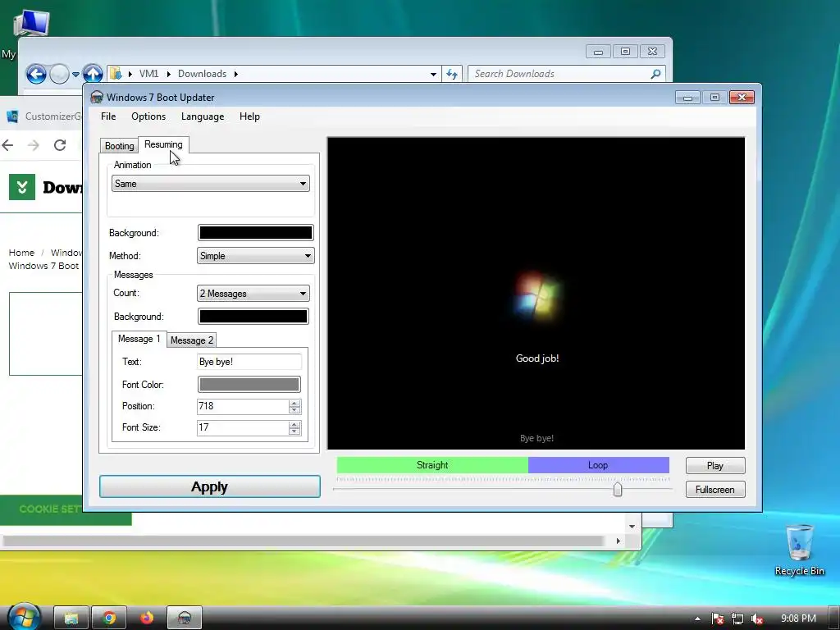
Task: Click the Windows 7 Boot Updater title icon
Action: pos(97,97)
